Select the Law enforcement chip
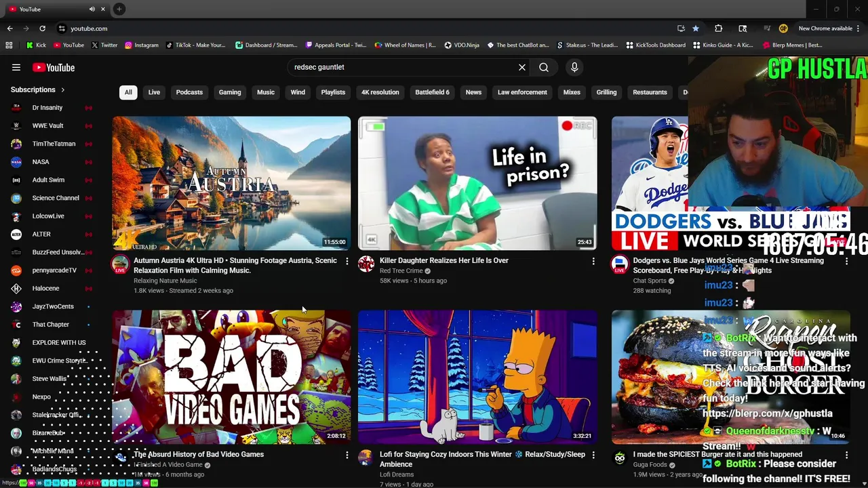Screen dimensions: 868x488 pyautogui.click(x=522, y=92)
